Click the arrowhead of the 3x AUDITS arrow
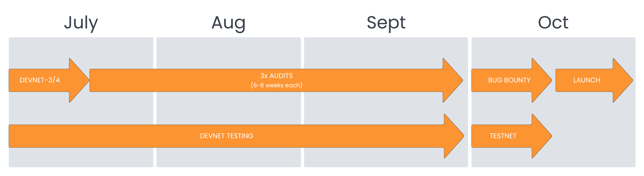The image size is (644, 176). click(452, 80)
